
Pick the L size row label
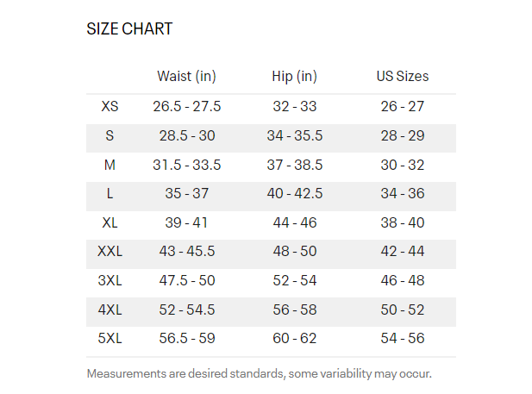[110, 194]
